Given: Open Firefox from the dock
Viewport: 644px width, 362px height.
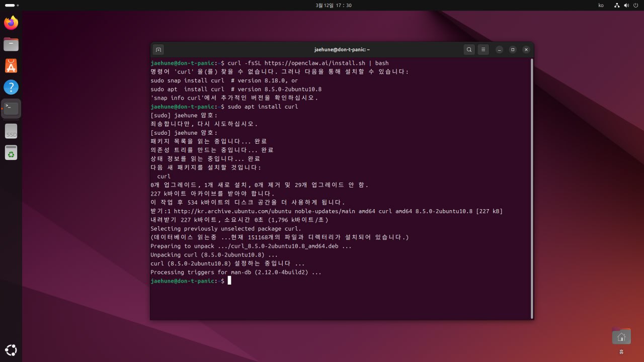Looking at the screenshot, I should click(x=11, y=23).
